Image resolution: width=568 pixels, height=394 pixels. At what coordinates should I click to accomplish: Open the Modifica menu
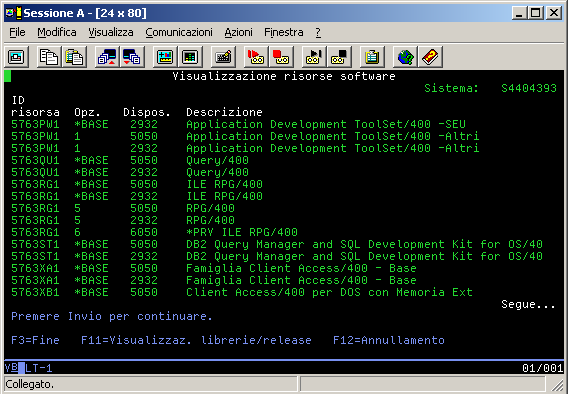point(57,32)
